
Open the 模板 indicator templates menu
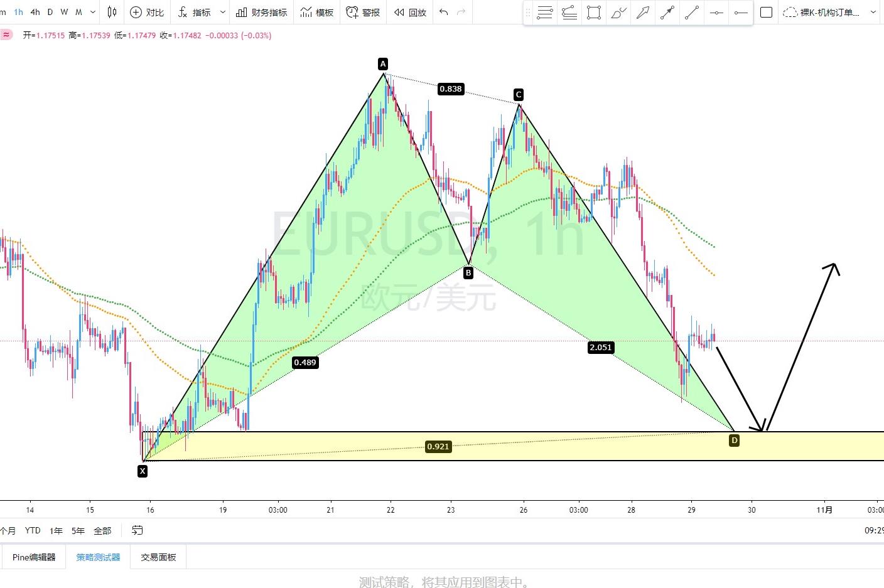tap(317, 12)
